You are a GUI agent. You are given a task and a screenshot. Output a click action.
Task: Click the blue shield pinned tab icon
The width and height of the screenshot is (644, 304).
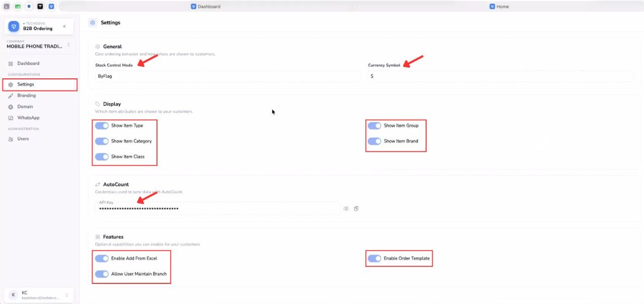(29, 7)
